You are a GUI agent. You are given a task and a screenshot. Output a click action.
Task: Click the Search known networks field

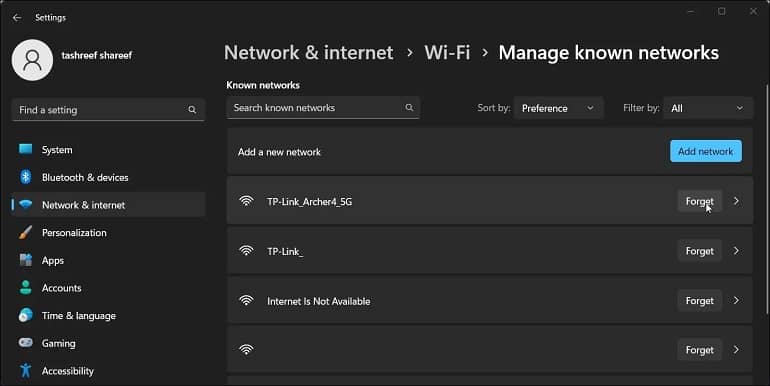[323, 108]
